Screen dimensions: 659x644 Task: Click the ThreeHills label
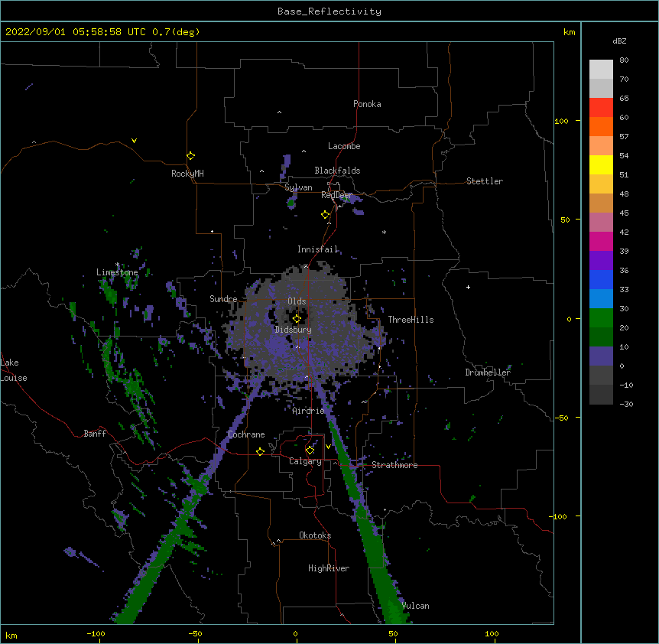pyautogui.click(x=411, y=320)
